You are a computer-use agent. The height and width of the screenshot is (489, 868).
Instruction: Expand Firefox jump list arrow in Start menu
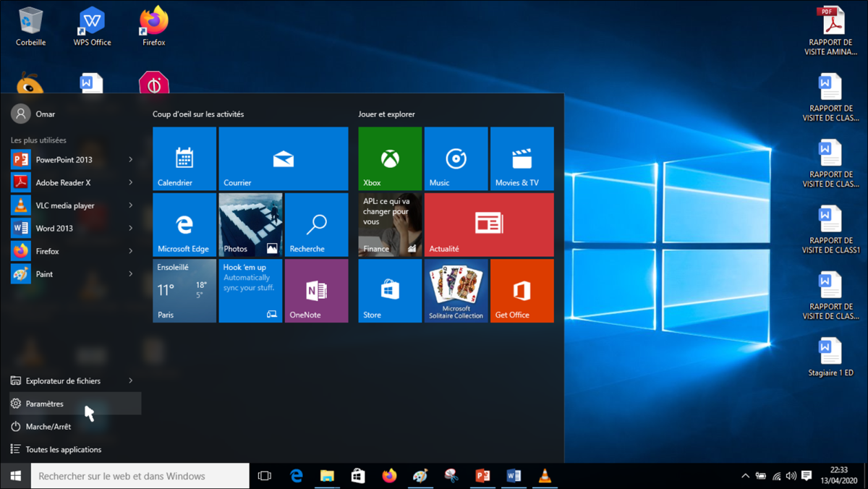pyautogui.click(x=131, y=251)
